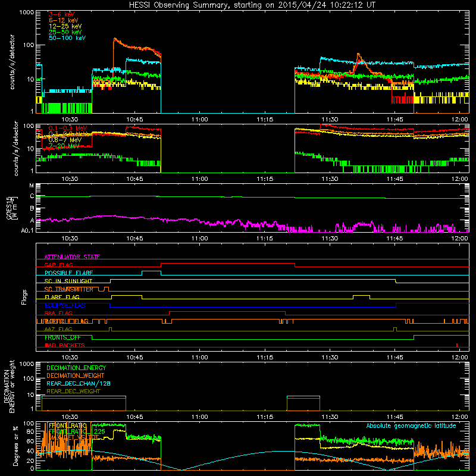This screenshot has width=476, height=476.
Task: Click the 12:00 label under the Flags panel
Action: [459, 358]
